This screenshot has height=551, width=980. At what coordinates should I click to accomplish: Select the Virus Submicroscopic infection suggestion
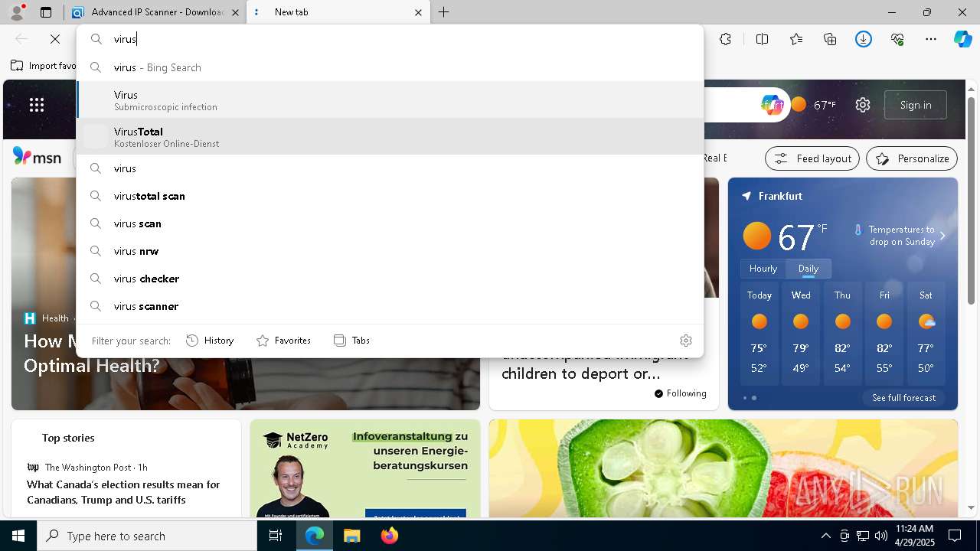point(390,99)
